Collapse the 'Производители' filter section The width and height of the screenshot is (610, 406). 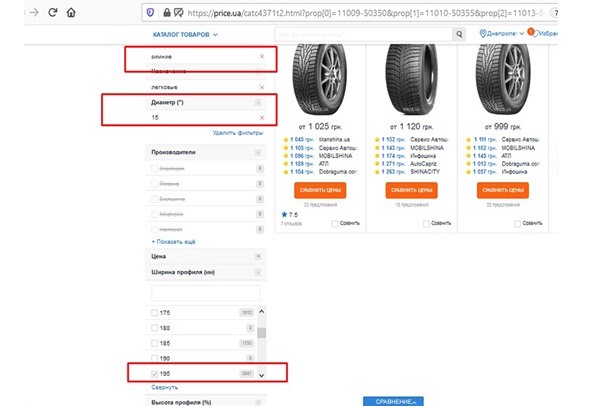tap(259, 151)
